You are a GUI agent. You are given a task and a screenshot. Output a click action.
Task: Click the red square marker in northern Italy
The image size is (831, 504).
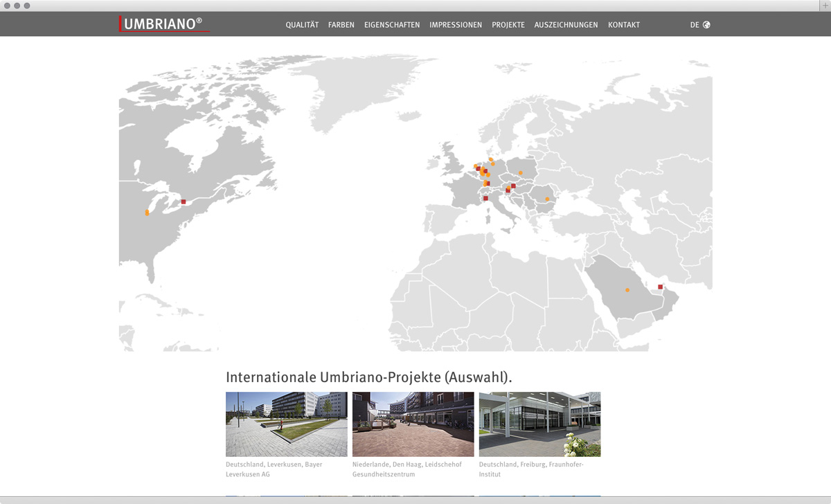(485, 199)
